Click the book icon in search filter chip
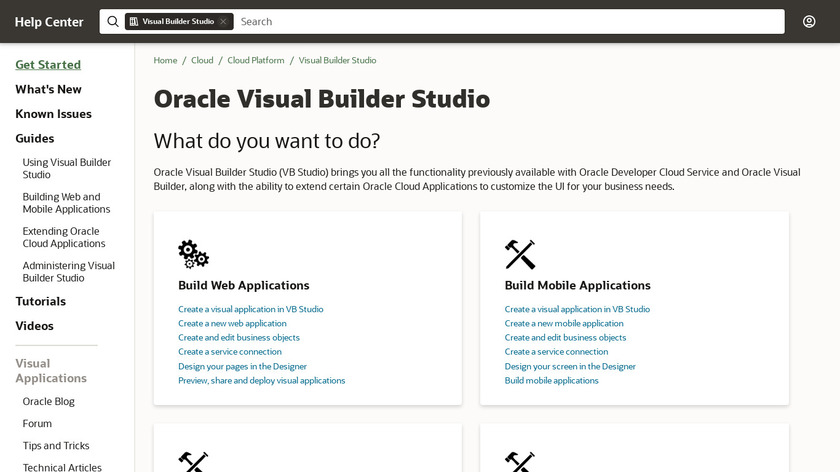 [x=134, y=21]
